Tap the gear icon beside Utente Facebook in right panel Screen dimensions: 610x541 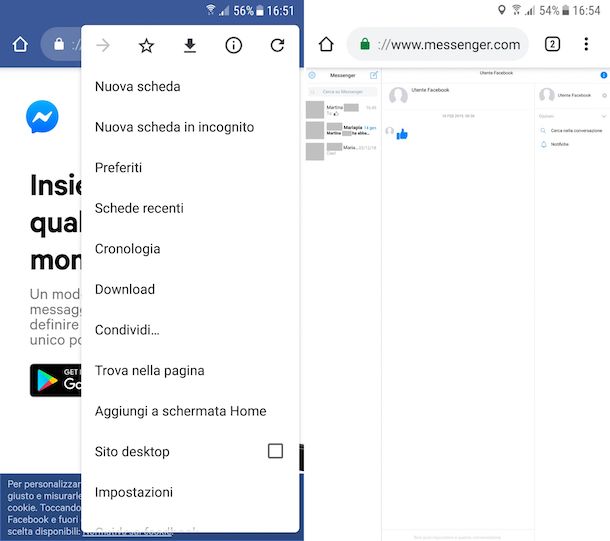click(x=604, y=95)
